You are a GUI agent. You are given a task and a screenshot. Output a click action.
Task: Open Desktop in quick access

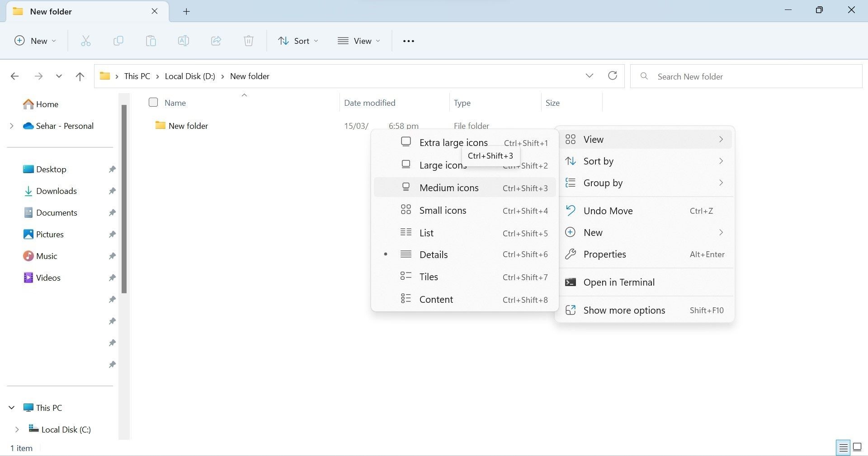[x=44, y=169]
